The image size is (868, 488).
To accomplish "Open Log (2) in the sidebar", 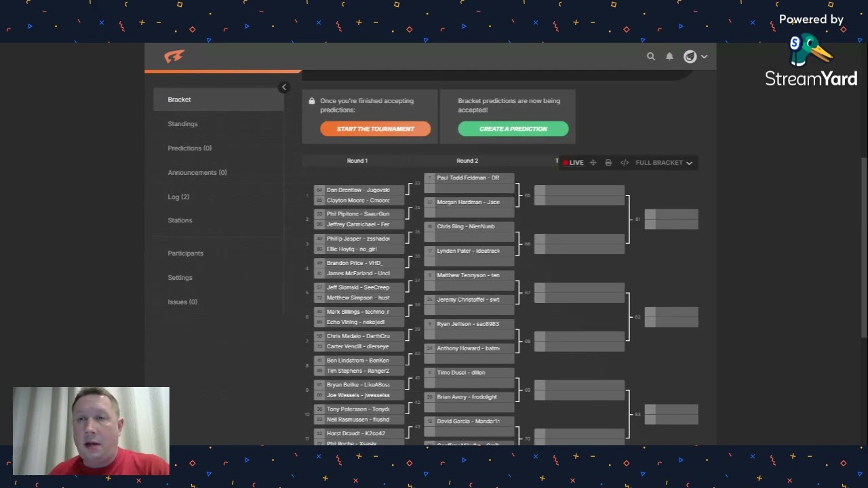I will [x=178, y=197].
